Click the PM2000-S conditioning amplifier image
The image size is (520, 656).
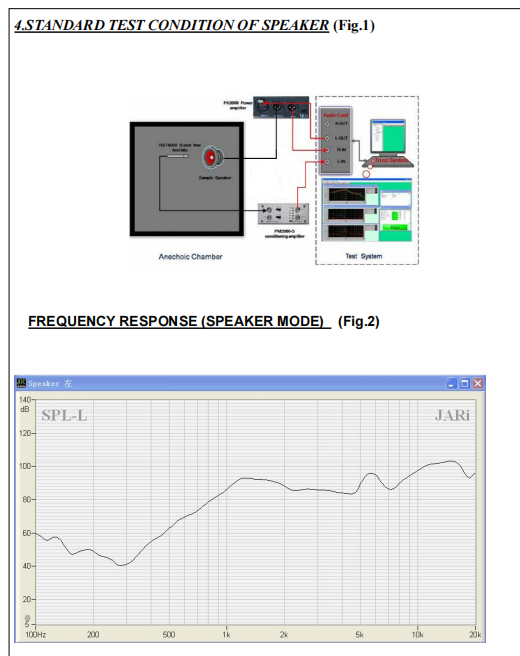(x=283, y=214)
